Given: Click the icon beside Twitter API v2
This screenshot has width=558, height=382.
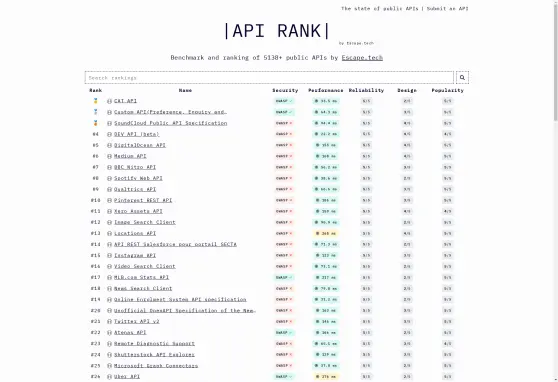Looking at the screenshot, I should pyautogui.click(x=110, y=321).
